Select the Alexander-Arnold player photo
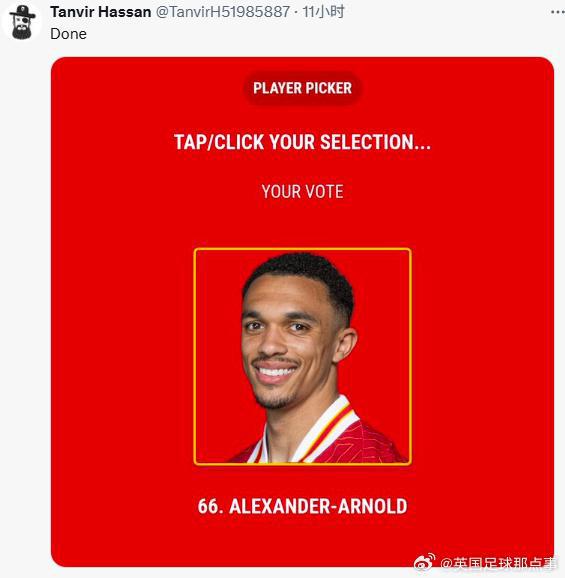 [x=302, y=356]
